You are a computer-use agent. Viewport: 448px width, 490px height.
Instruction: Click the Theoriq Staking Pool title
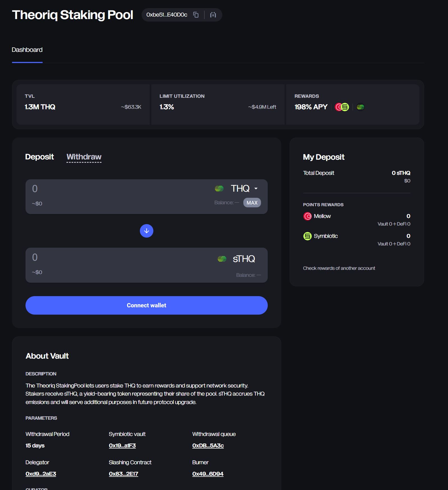pos(73,15)
